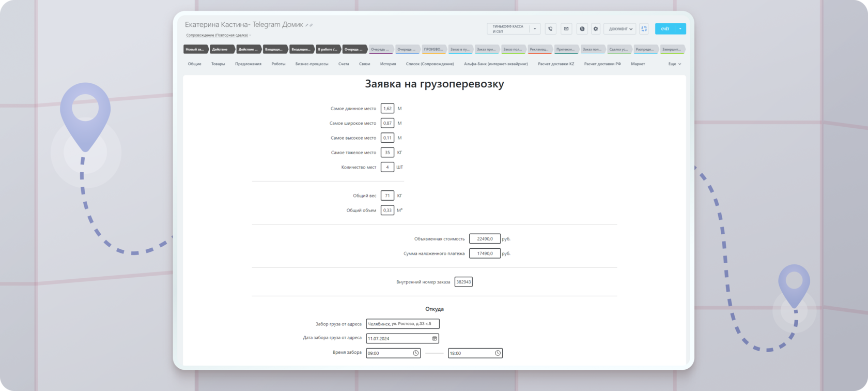This screenshot has height=391, width=868.
Task: Open the Товары tab
Action: click(218, 64)
